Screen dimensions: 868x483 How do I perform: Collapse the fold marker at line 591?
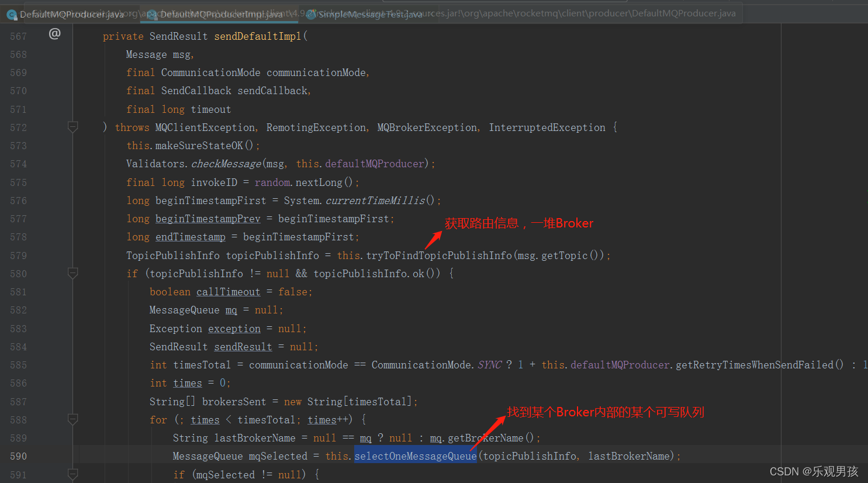(x=73, y=474)
